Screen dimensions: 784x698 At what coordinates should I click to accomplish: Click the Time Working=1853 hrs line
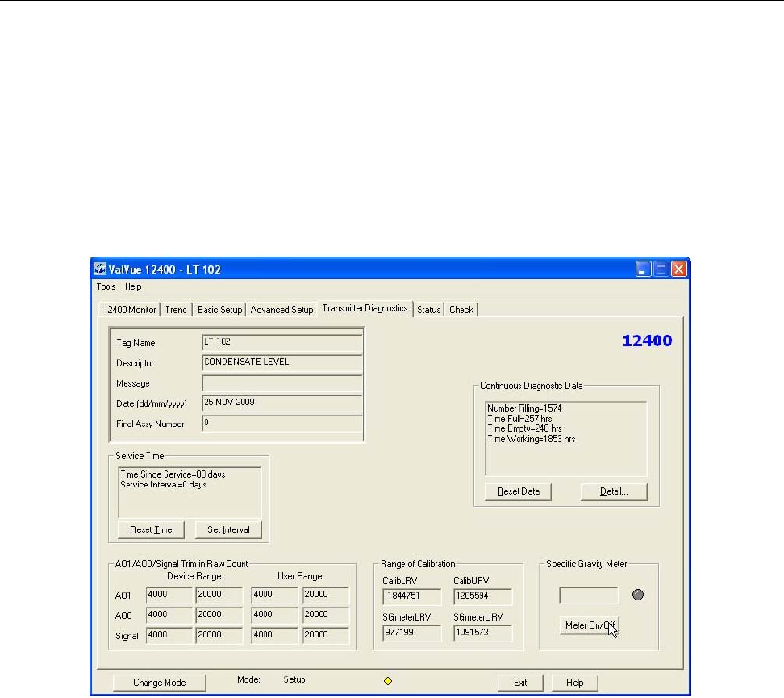pyautogui.click(x=531, y=439)
